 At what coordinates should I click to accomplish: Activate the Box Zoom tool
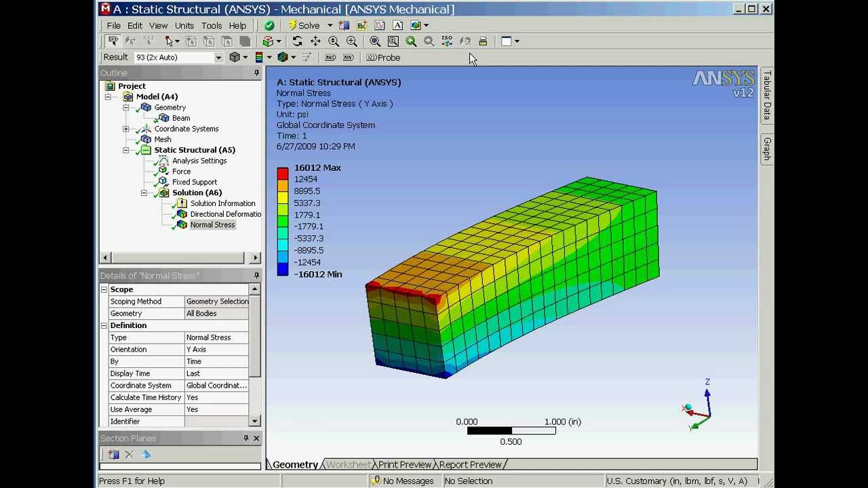[351, 41]
